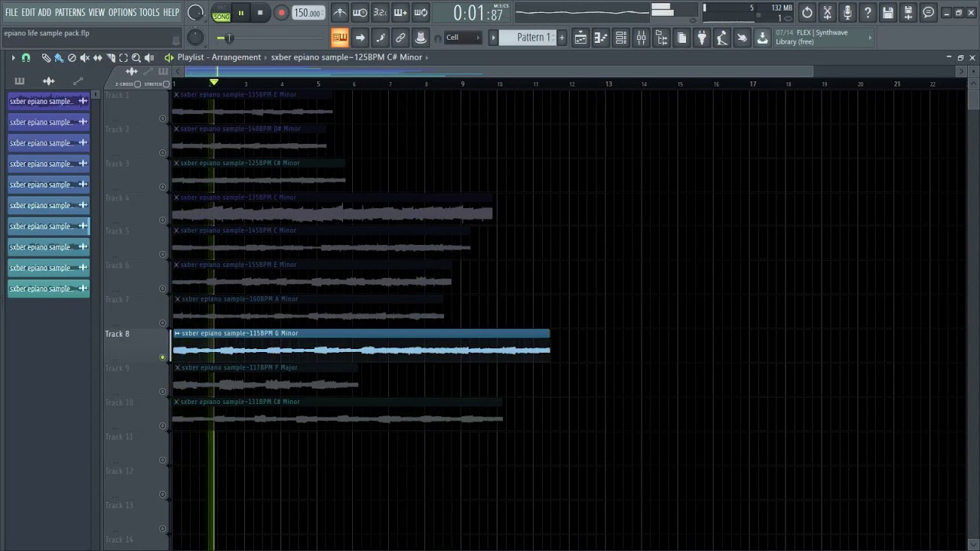
Task: Open the Browser tree icon
Action: pos(661,37)
